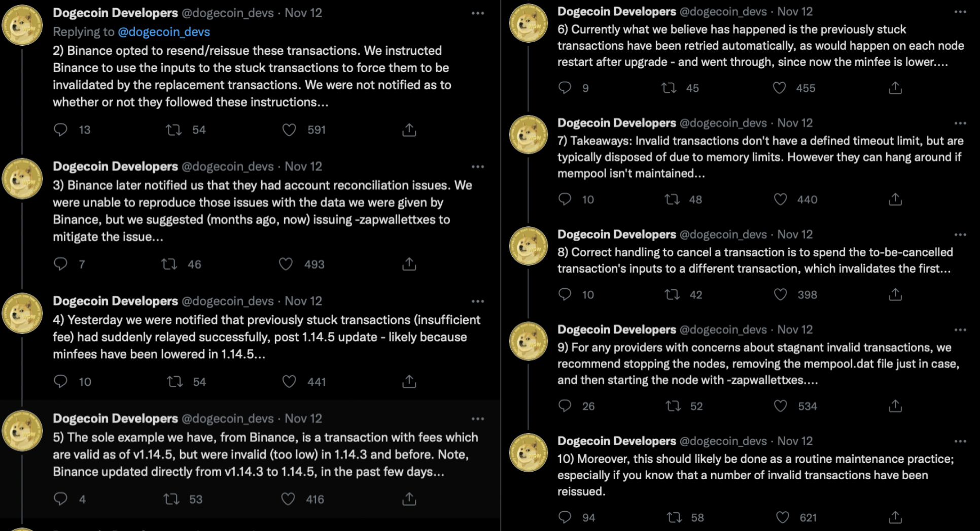Like tweet 10 with 621 likes
Viewport: 980px width, 531px height.
782,517
